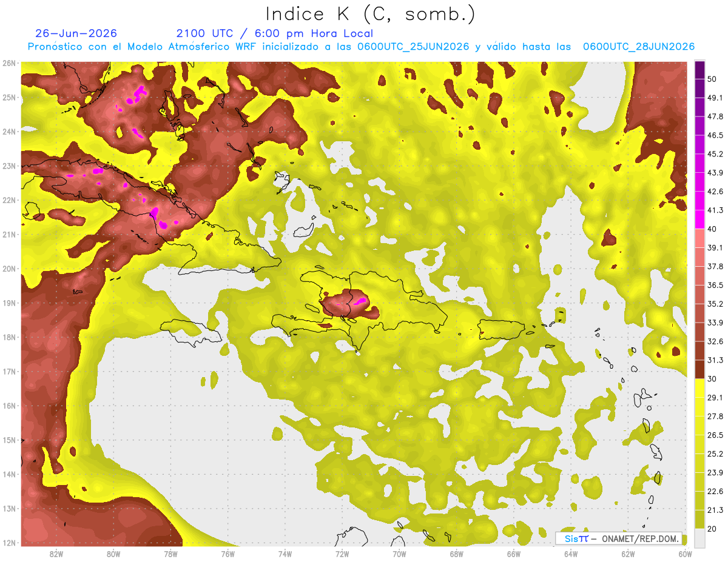Click the "SisTT - ONAMET/REP.DOM." credit label

click(x=619, y=538)
